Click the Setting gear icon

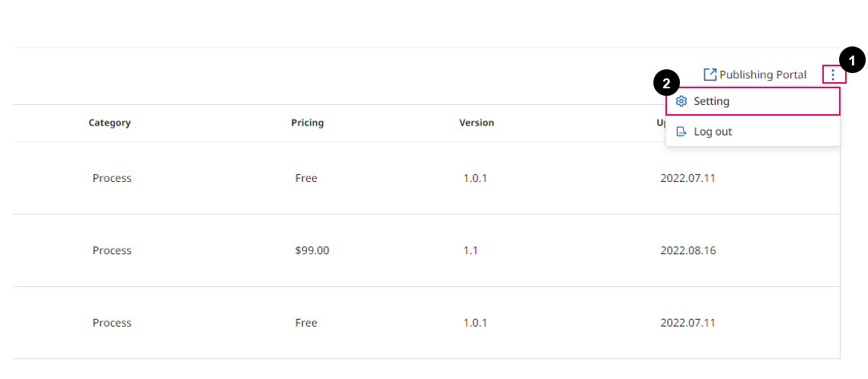pyautogui.click(x=681, y=101)
